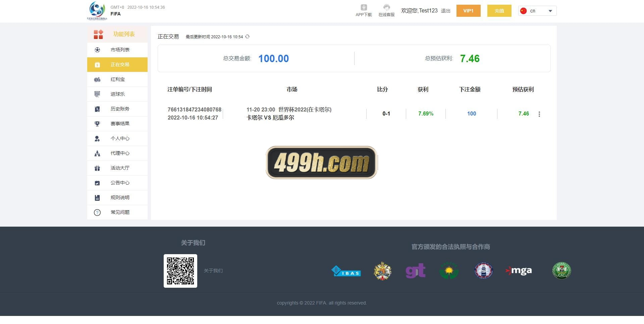Click the 7.69% profit value
The height and width of the screenshot is (324, 644).
(x=426, y=114)
